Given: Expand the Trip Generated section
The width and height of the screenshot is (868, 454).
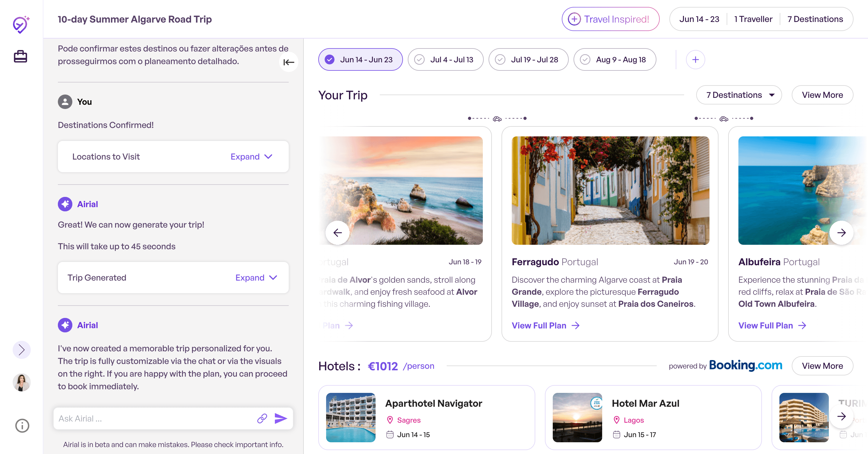Looking at the screenshot, I should 256,278.
